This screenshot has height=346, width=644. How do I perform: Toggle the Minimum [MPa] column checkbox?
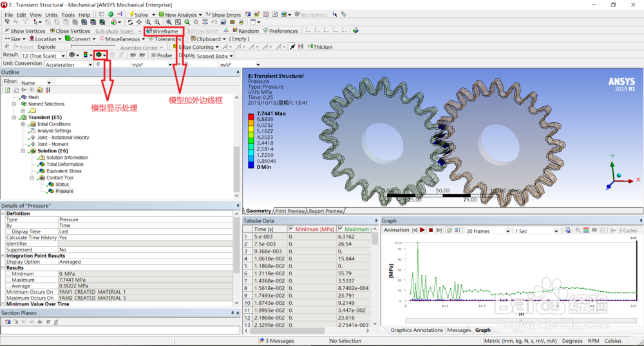click(291, 229)
